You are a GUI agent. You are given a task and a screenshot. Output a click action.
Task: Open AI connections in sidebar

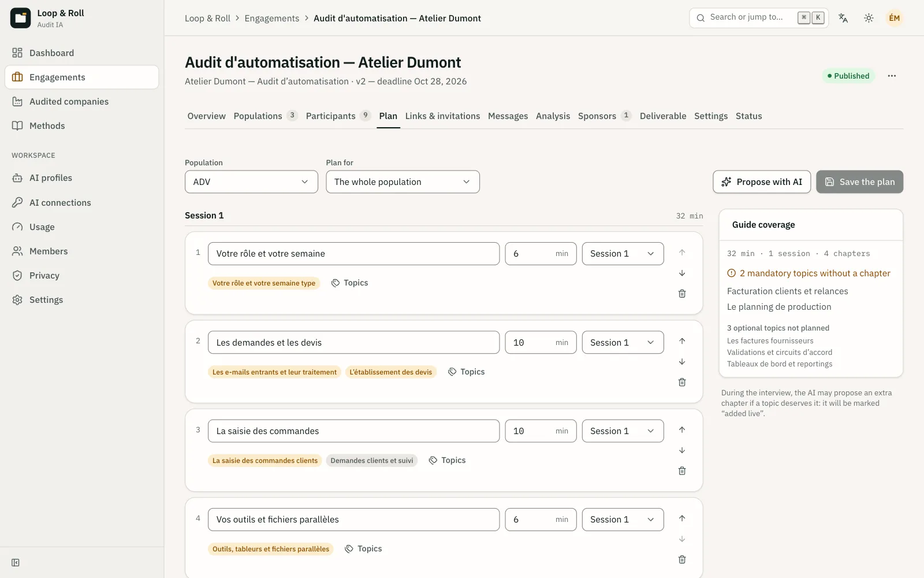click(x=81, y=203)
